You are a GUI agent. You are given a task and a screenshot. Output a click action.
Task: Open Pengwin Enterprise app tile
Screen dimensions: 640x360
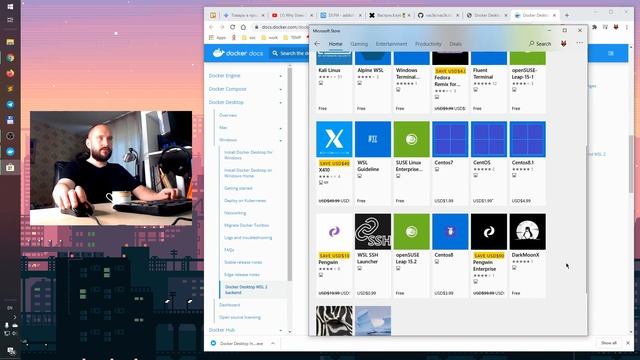pyautogui.click(x=489, y=255)
